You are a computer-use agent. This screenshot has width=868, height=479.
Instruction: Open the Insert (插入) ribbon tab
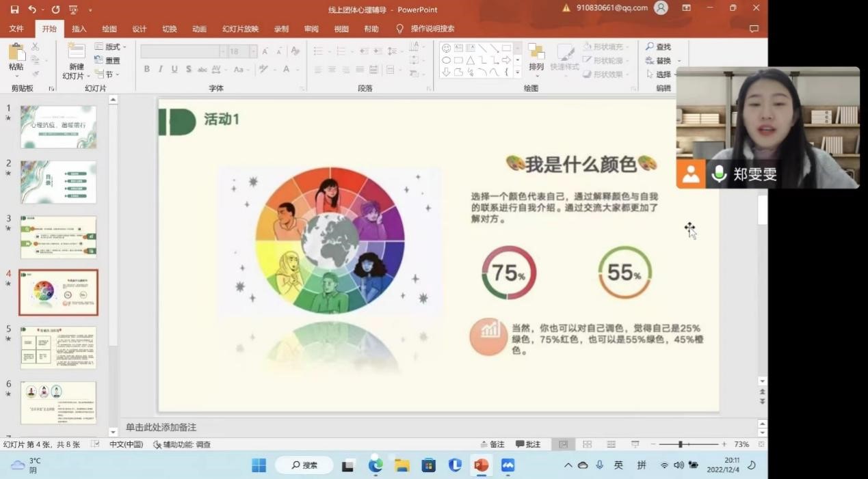point(79,29)
